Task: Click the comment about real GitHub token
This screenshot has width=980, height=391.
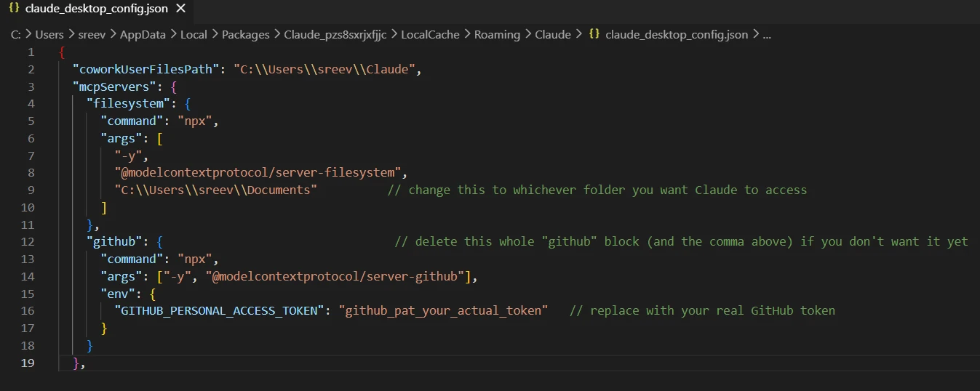Action: [x=702, y=310]
